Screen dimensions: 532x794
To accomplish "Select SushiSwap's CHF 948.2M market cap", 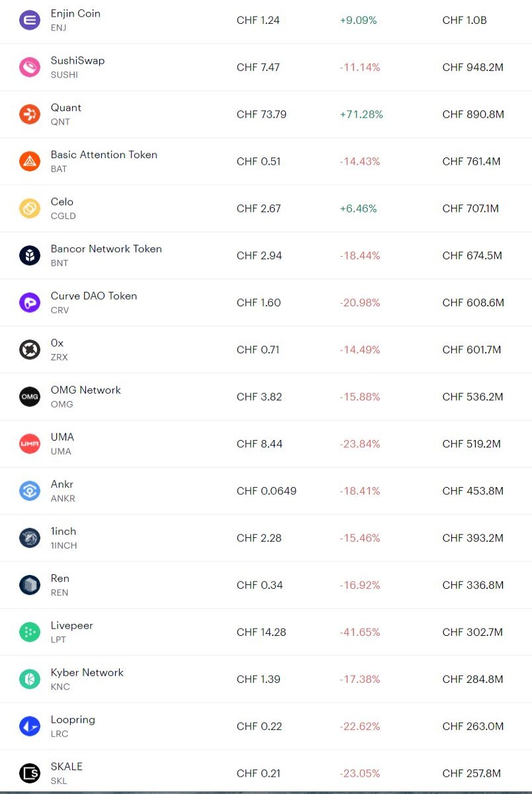I will [x=473, y=67].
